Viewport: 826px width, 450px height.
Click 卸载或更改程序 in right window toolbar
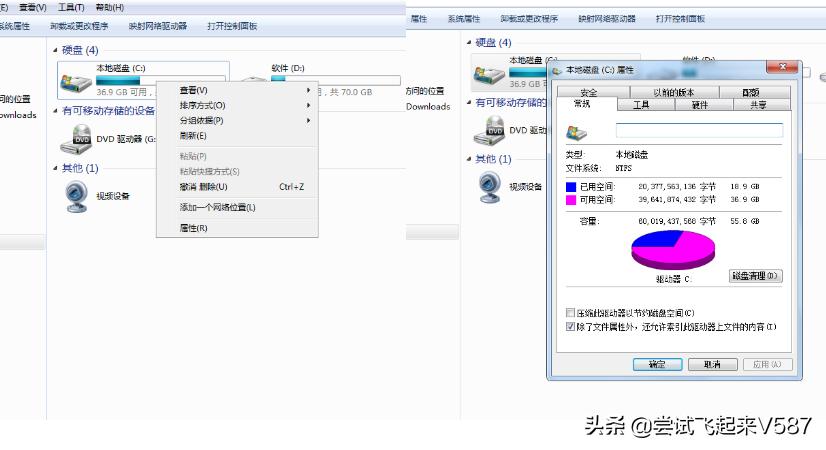coord(529,18)
